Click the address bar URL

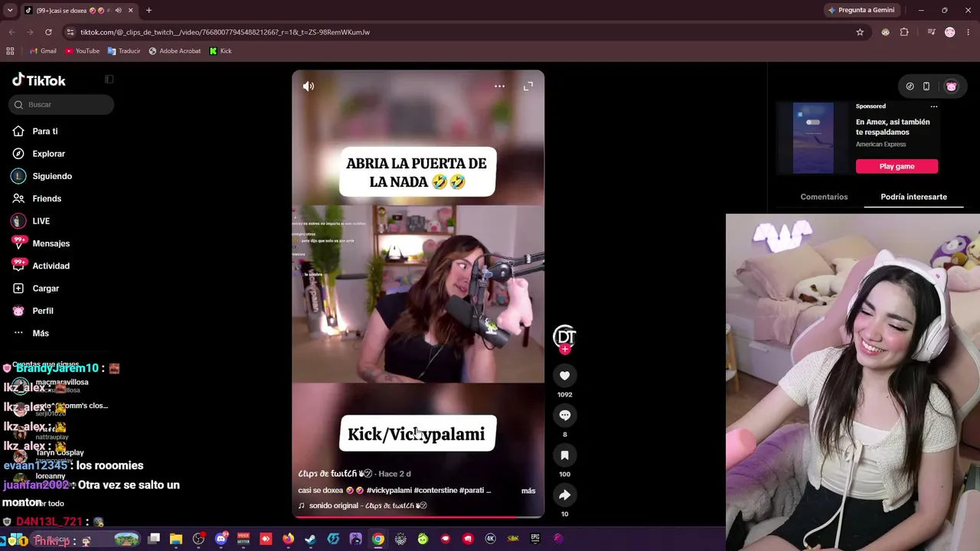click(225, 32)
